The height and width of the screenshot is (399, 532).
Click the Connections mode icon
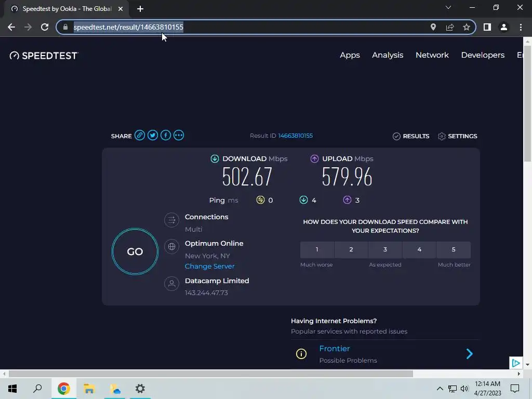[171, 220]
